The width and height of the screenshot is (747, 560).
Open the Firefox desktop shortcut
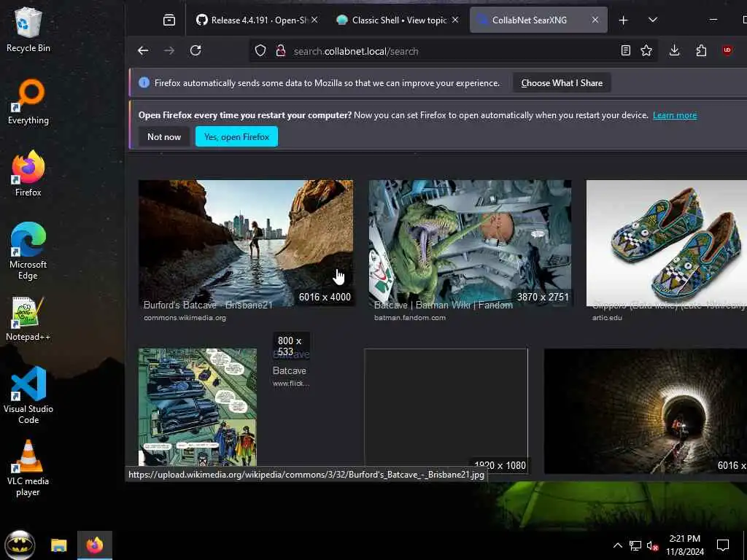28,174
